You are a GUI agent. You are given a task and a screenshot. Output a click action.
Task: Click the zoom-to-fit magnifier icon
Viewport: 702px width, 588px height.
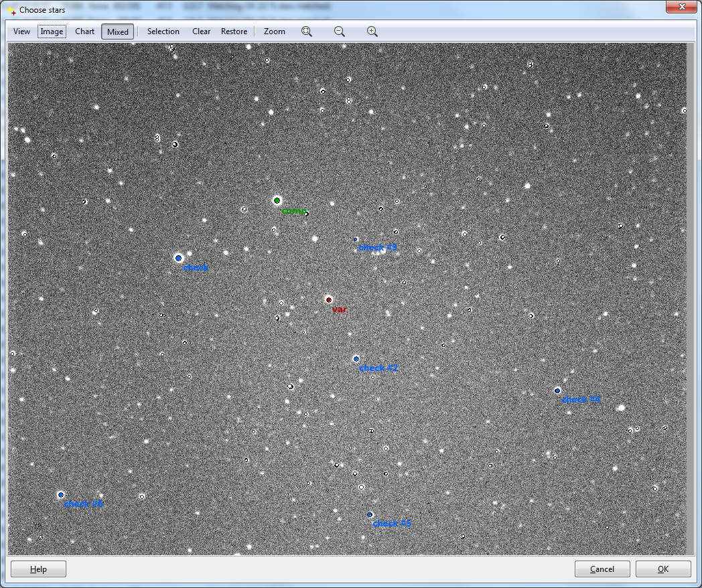tap(307, 31)
